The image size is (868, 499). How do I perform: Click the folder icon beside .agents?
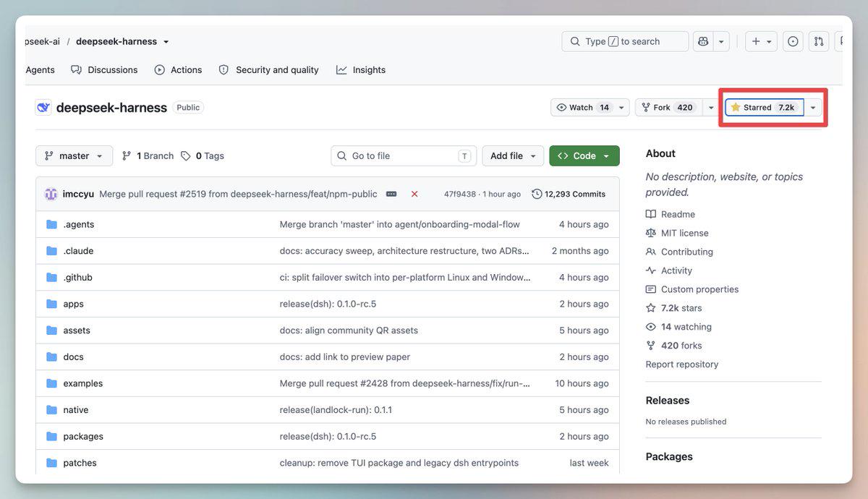click(x=51, y=224)
